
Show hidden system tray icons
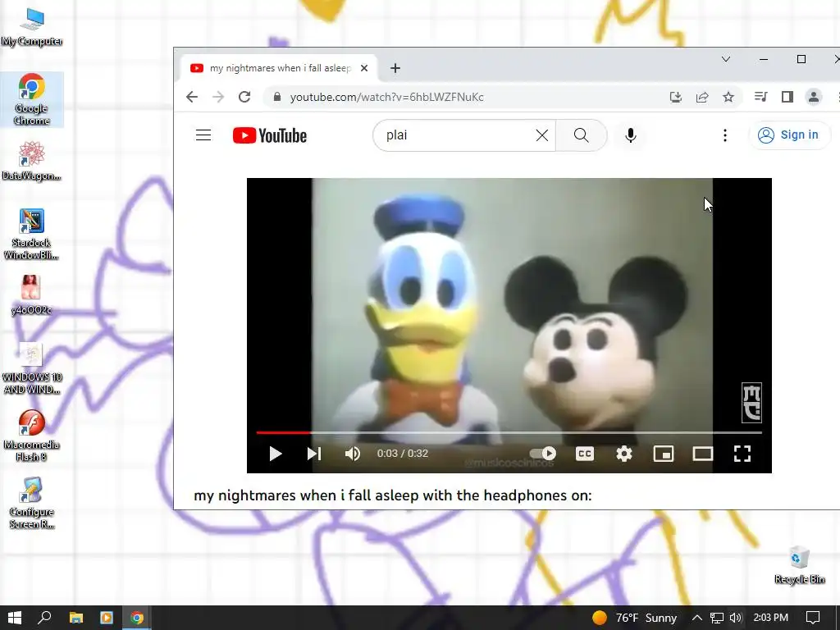coord(696,618)
